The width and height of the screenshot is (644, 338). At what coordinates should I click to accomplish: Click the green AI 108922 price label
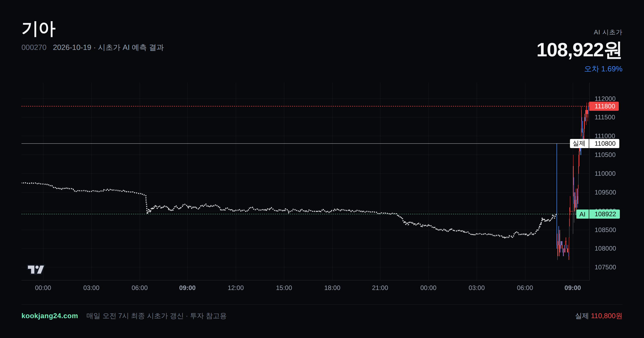coord(598,214)
